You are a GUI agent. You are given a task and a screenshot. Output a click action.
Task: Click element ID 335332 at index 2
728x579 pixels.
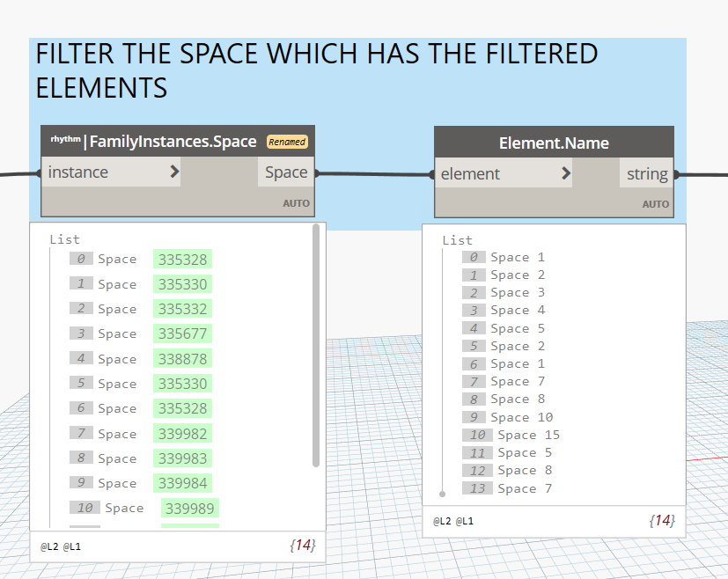coord(182,309)
